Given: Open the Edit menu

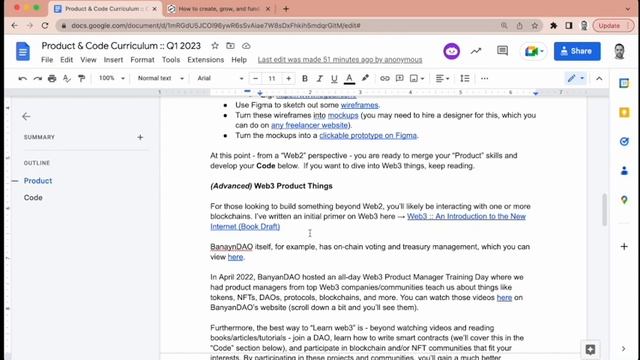Looking at the screenshot, I should click(x=67, y=60).
